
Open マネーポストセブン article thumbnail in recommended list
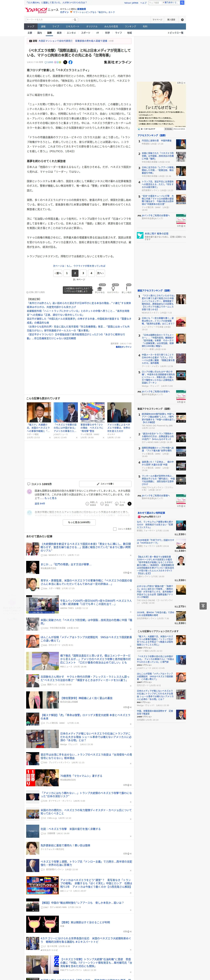32,549
